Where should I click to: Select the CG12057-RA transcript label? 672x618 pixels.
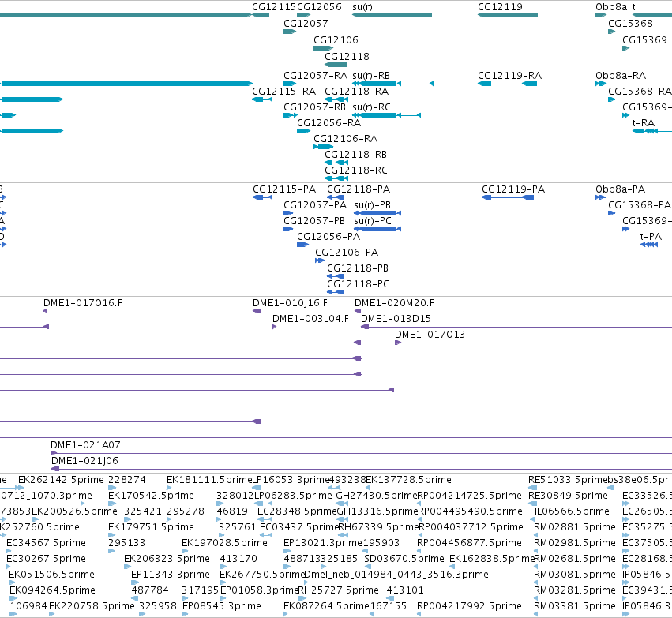point(315,76)
